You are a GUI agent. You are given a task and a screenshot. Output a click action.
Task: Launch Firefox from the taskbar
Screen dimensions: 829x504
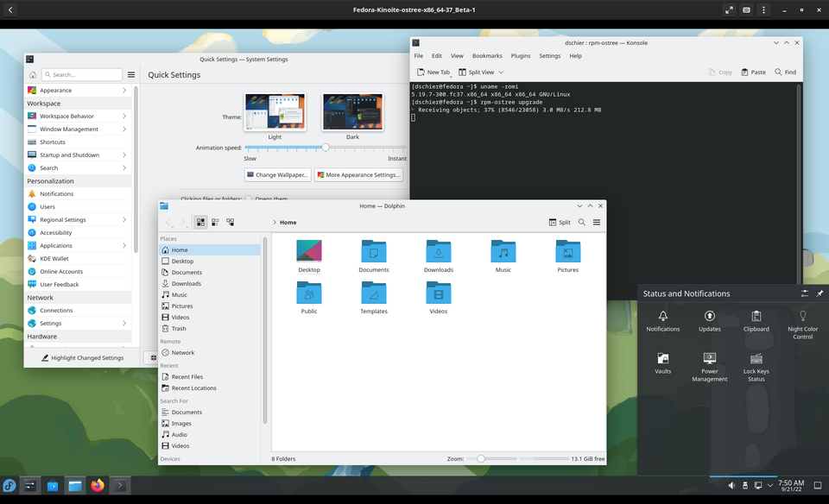pos(97,485)
